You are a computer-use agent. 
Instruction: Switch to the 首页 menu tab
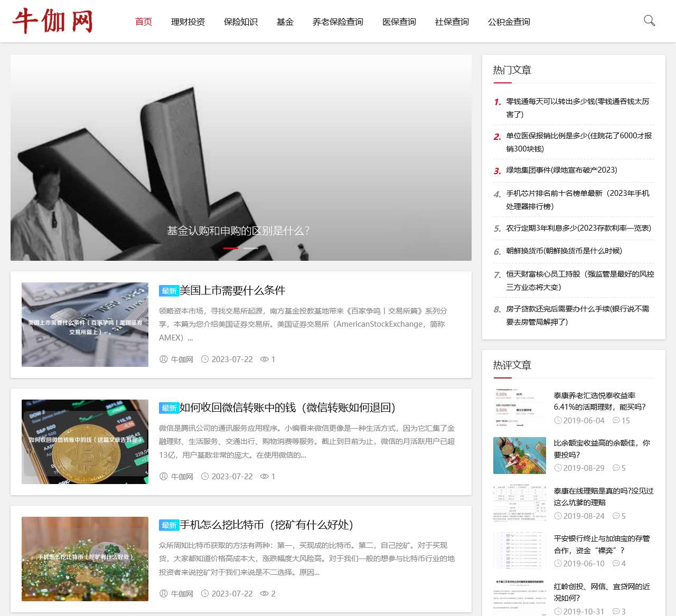143,22
